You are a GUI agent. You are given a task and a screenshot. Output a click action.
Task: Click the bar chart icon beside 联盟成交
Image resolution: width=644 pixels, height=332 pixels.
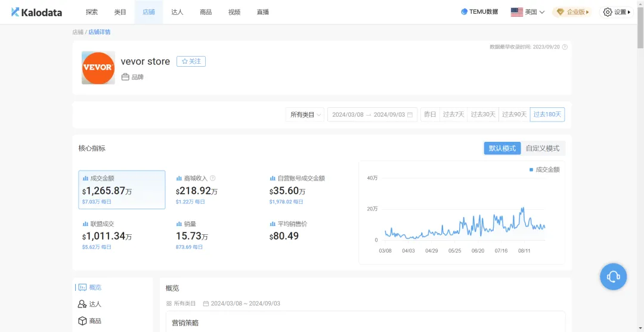click(x=85, y=224)
